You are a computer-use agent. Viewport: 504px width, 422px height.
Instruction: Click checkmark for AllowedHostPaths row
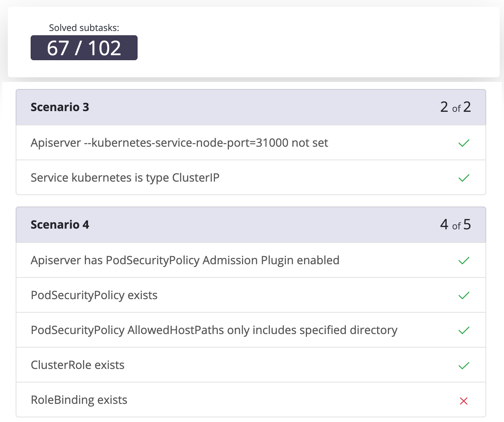click(x=464, y=330)
